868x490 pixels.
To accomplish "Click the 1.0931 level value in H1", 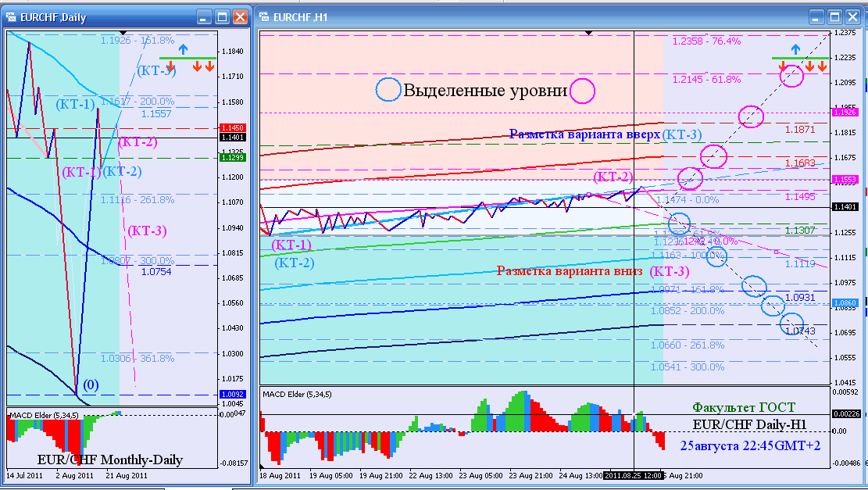I will pyautogui.click(x=800, y=297).
